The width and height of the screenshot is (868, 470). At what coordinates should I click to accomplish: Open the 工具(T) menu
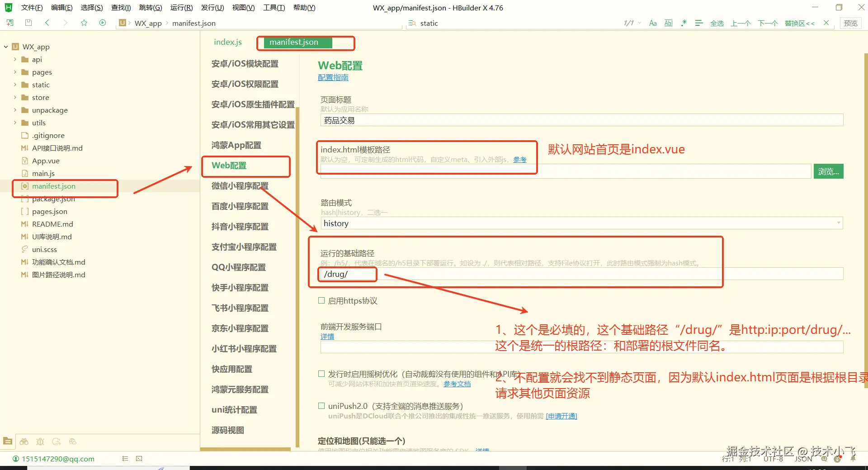point(274,8)
